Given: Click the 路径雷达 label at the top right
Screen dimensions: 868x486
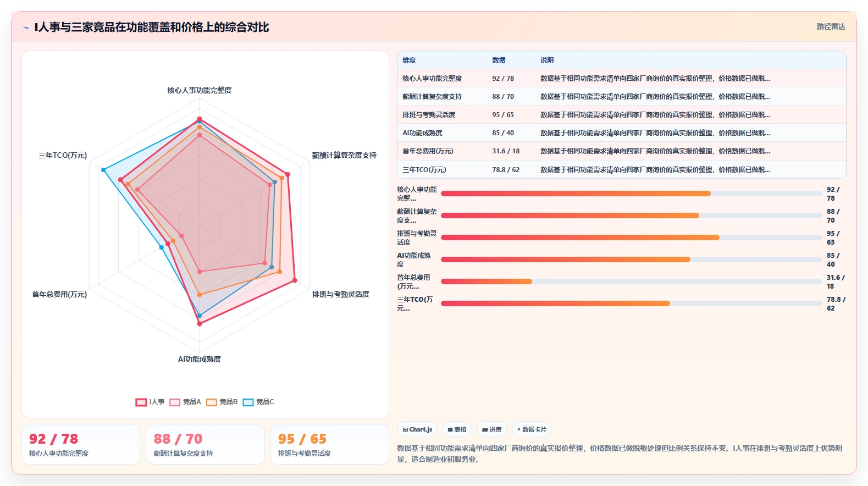Looking at the screenshot, I should point(831,26).
